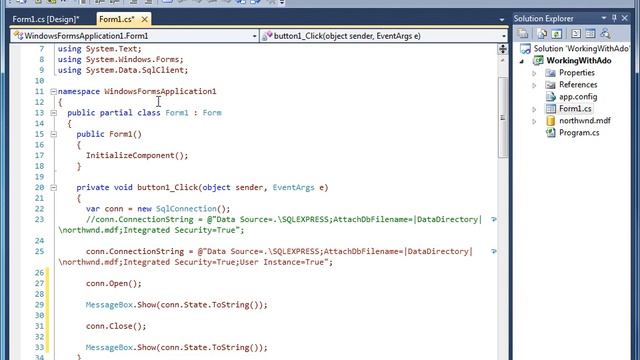Click the editor vertical scrollbar thumb
The height and width of the screenshot is (360, 640).
tap(503, 117)
